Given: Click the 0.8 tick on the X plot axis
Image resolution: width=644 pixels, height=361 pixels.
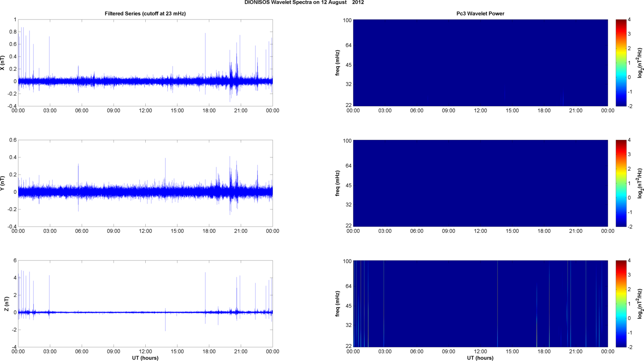Looking at the screenshot, I should pos(12,32).
